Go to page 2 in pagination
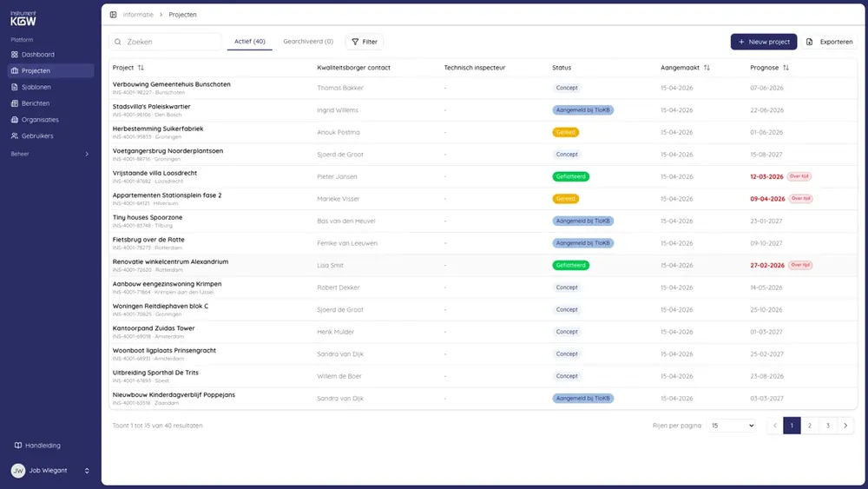Screen dimensions: 868x489 [809, 426]
